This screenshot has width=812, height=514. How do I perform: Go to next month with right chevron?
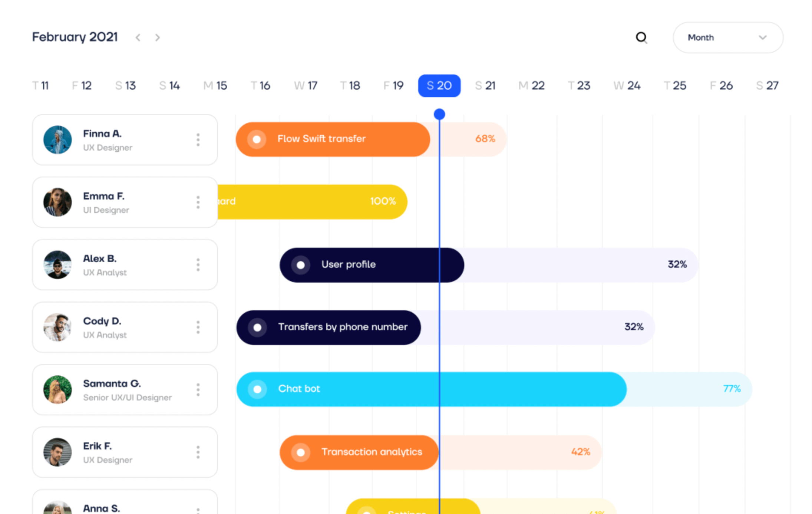[158, 37]
